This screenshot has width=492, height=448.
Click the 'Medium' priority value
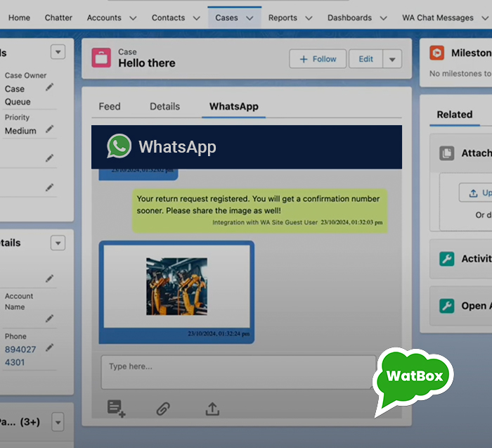coord(20,131)
